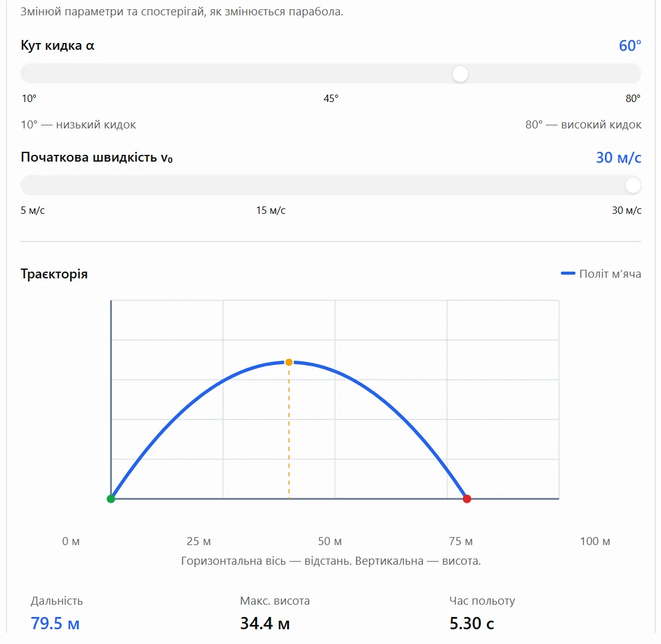Click the Кут кидка α label

coord(57,45)
